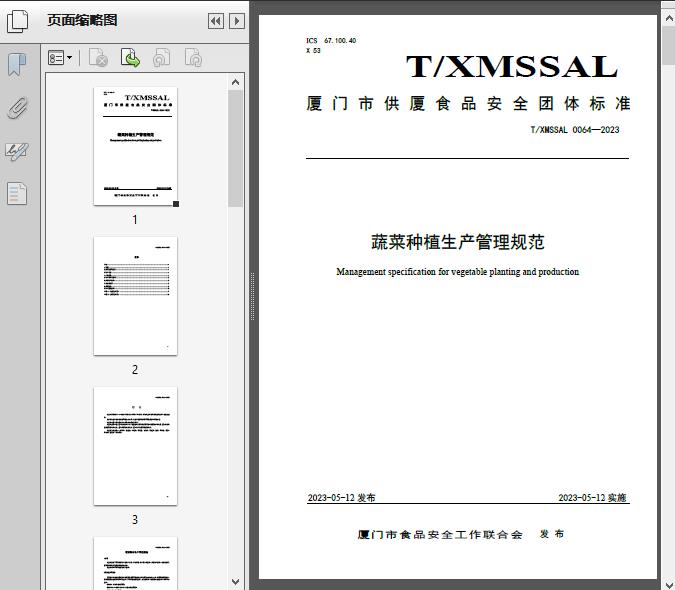
Task: Open the bookmarks panel
Action: (x=17, y=65)
